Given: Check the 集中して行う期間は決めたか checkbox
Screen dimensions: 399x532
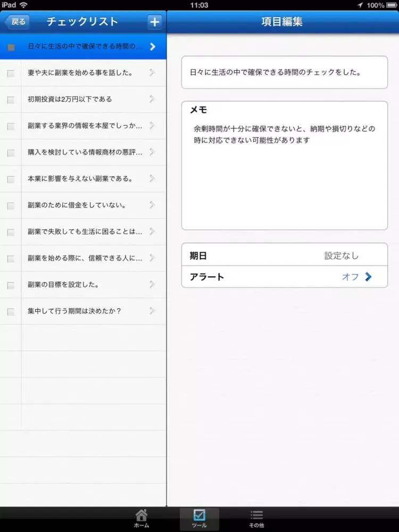Looking at the screenshot, I should pos(11,311).
